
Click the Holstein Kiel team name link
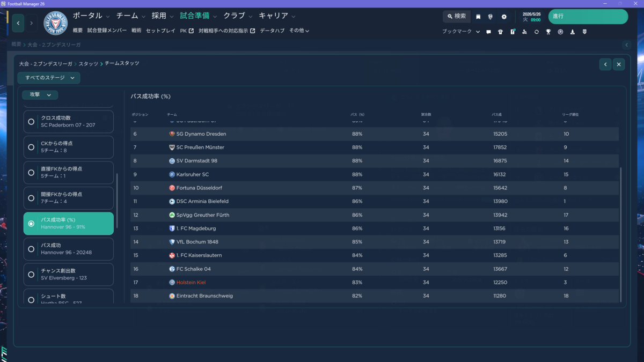click(191, 283)
